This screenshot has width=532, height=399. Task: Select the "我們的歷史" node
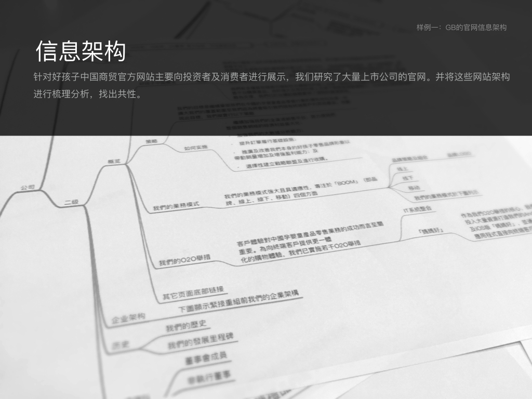tap(186, 325)
